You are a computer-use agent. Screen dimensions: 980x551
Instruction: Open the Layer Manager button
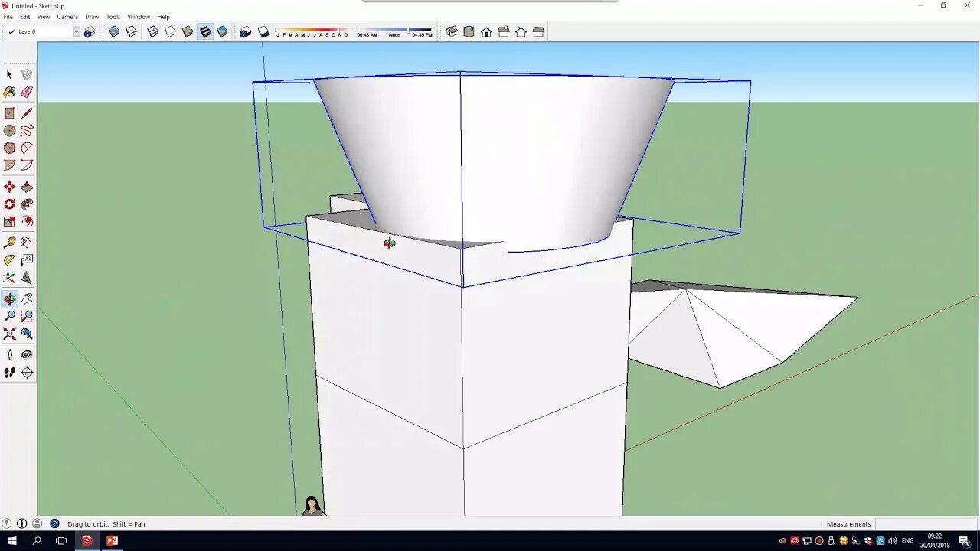coord(90,32)
